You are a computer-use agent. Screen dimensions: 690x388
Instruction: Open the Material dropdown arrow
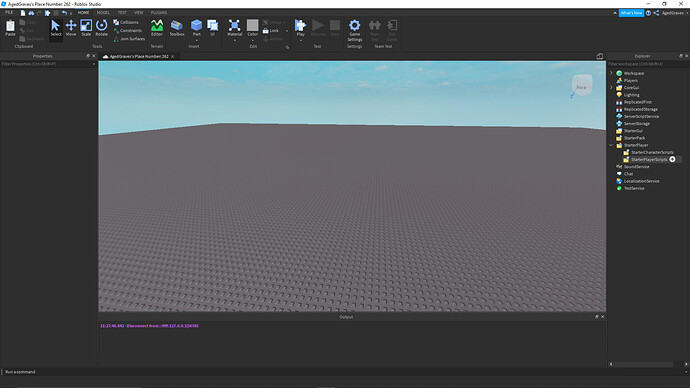click(x=235, y=40)
